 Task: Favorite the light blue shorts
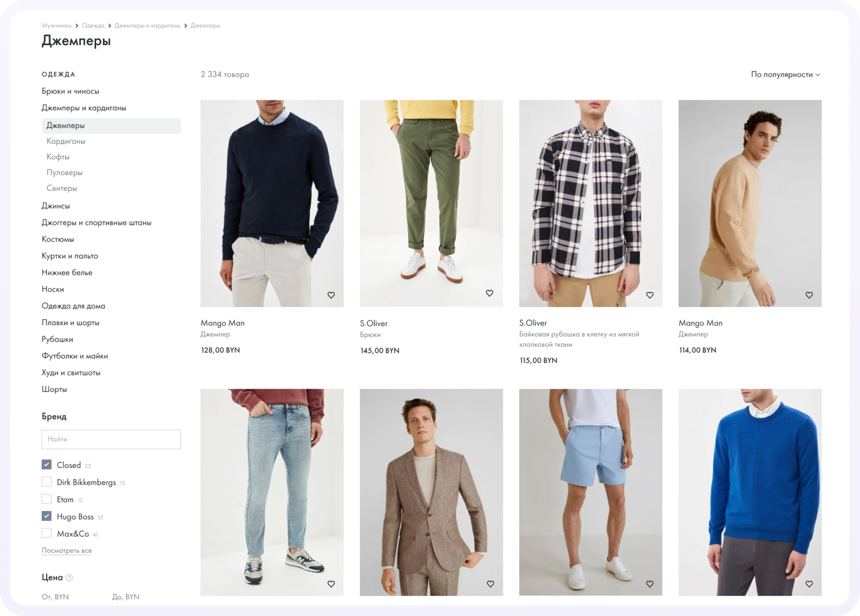pyautogui.click(x=650, y=584)
